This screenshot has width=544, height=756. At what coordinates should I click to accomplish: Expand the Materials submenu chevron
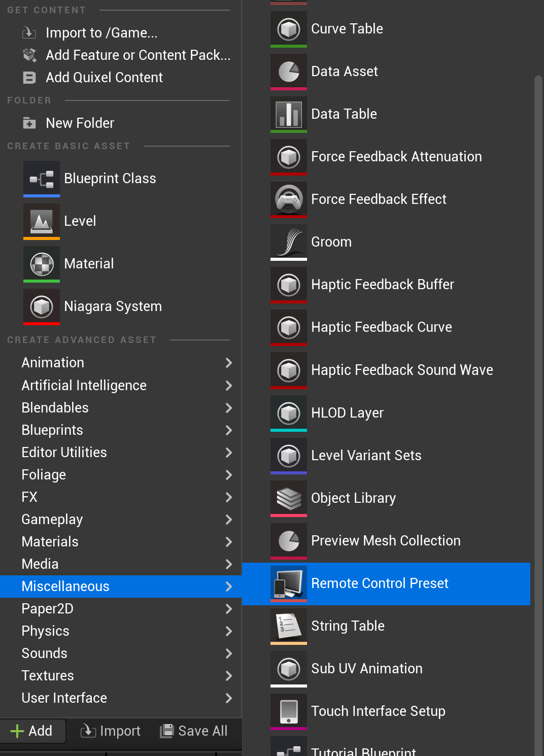pos(228,542)
